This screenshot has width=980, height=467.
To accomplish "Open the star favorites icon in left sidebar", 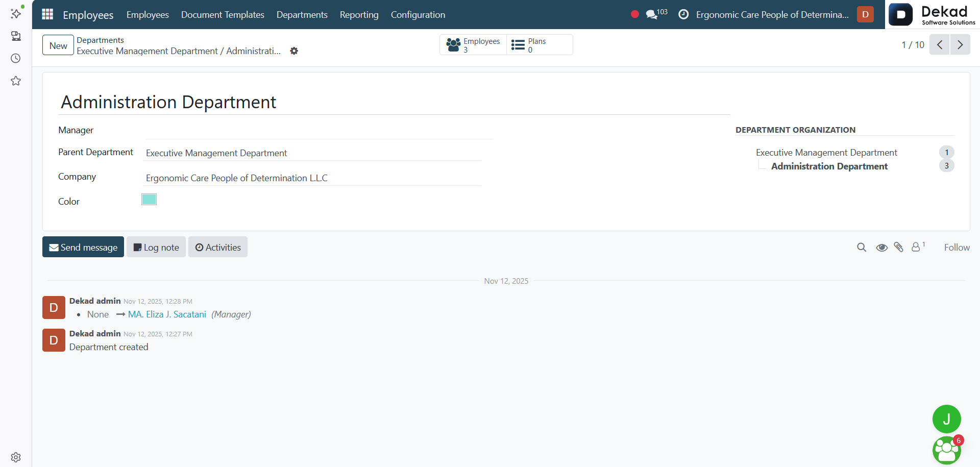I will click(x=16, y=81).
